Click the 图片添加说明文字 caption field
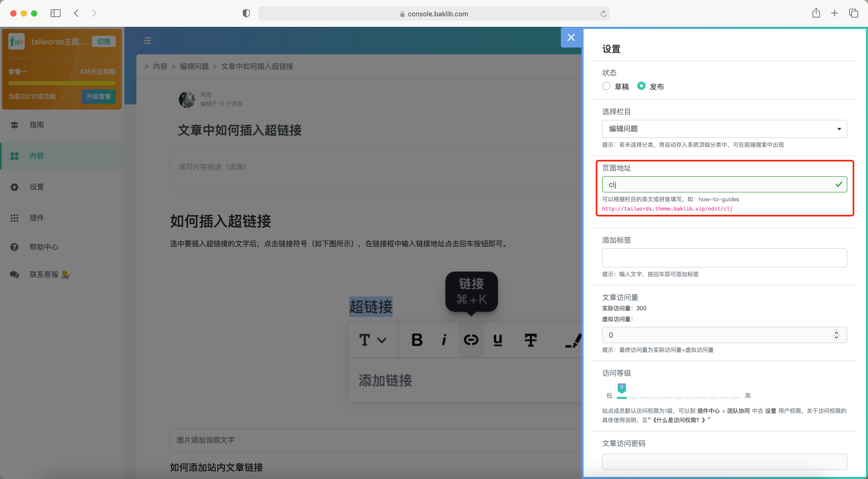Screen dimensions: 868x479 click(376, 440)
